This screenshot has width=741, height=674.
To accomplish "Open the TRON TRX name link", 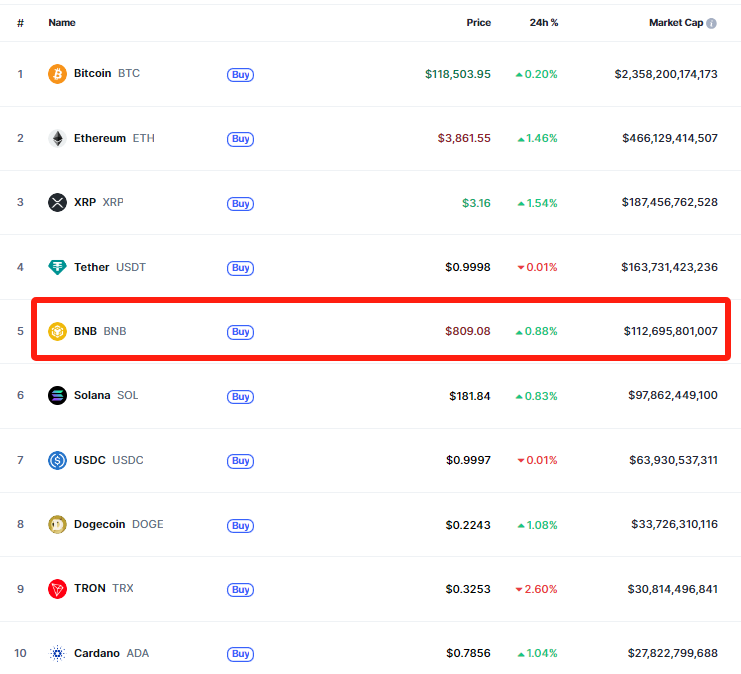I will click(103, 588).
